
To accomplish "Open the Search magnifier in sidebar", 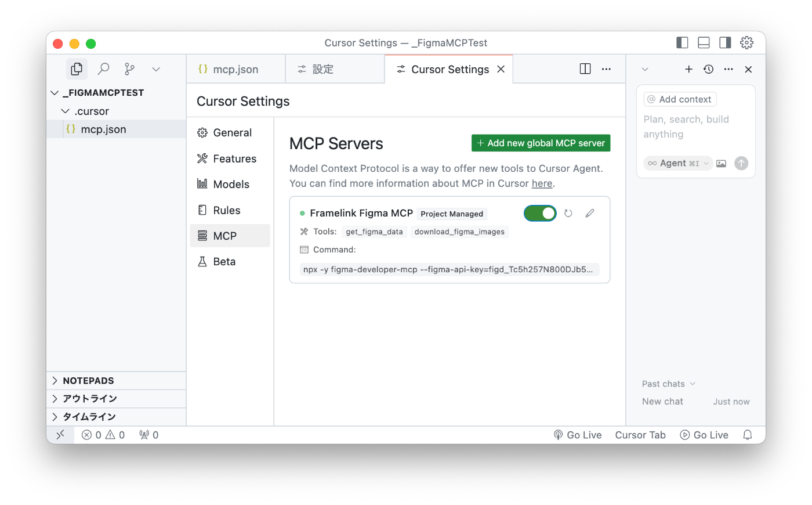I will click(103, 69).
